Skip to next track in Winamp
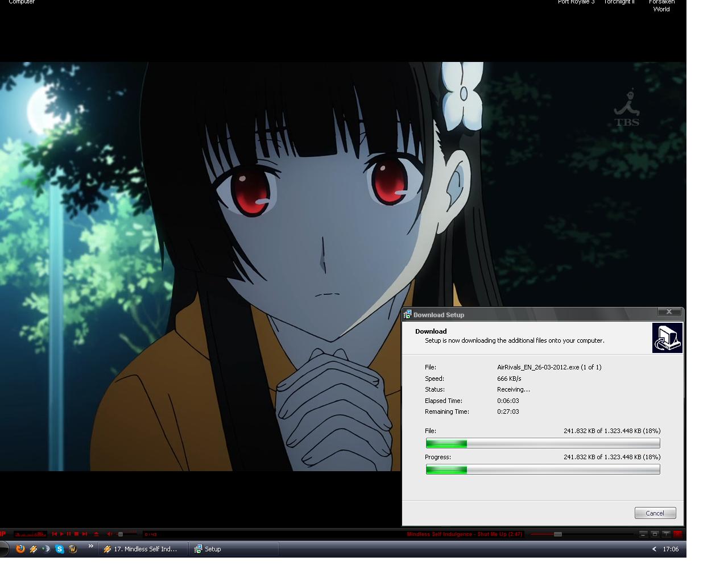Screen dimensions: 728x582 pyautogui.click(x=84, y=534)
